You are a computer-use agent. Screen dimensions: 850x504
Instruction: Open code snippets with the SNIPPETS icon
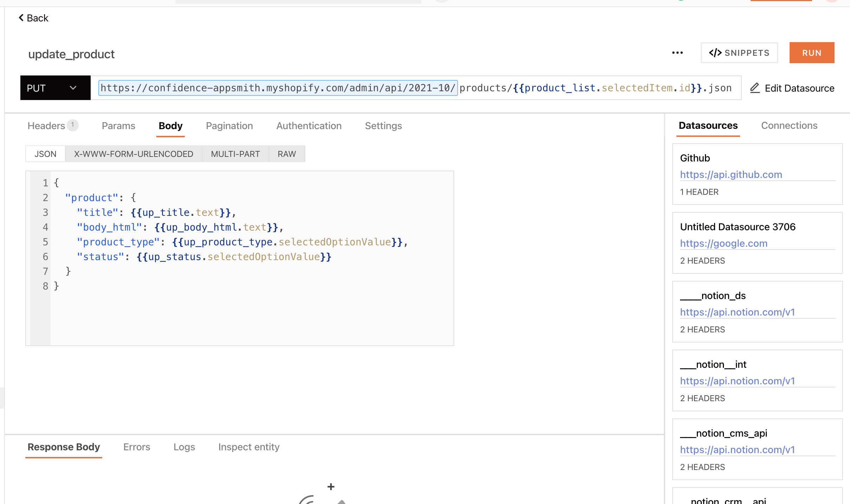point(715,53)
